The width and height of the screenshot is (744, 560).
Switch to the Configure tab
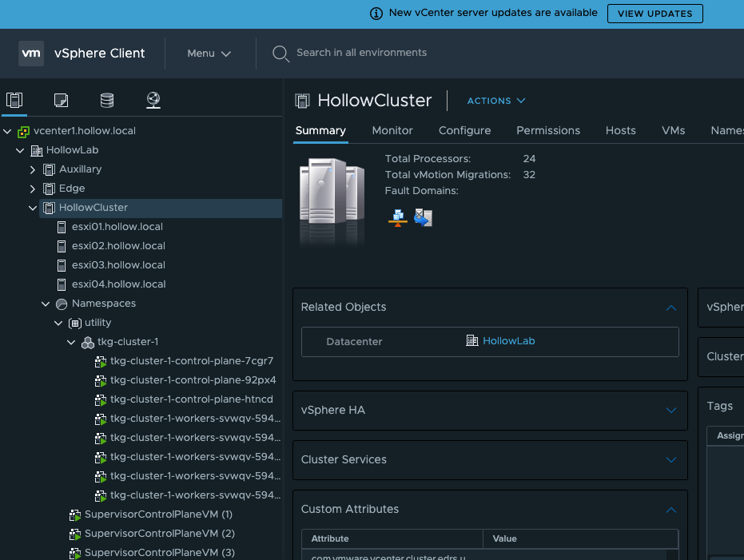[x=464, y=130]
